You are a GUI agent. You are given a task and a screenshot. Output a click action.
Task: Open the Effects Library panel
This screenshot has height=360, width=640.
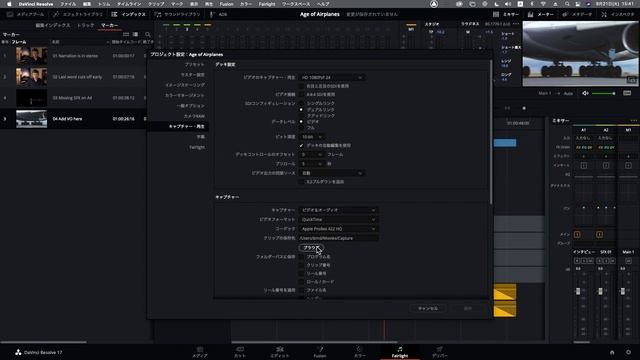coord(78,14)
